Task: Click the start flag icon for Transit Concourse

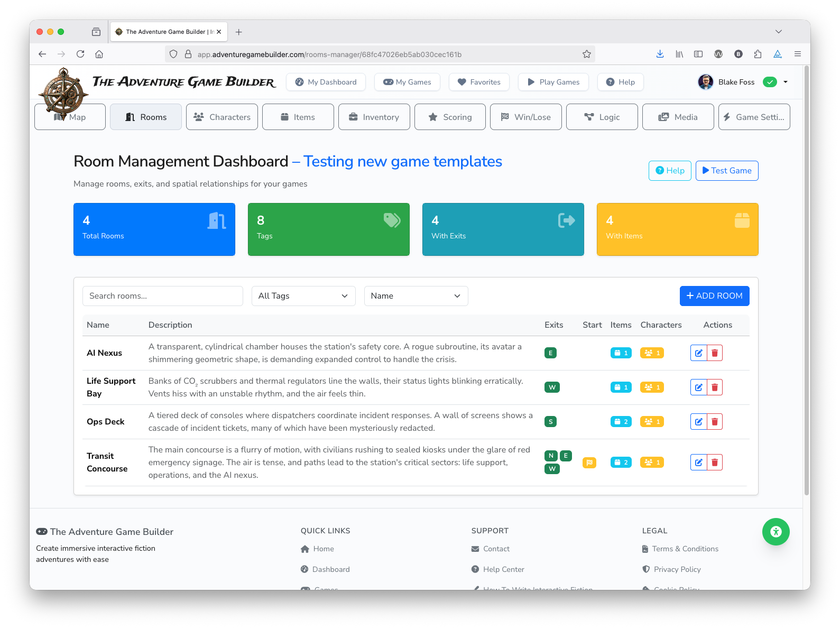Action: click(x=589, y=462)
